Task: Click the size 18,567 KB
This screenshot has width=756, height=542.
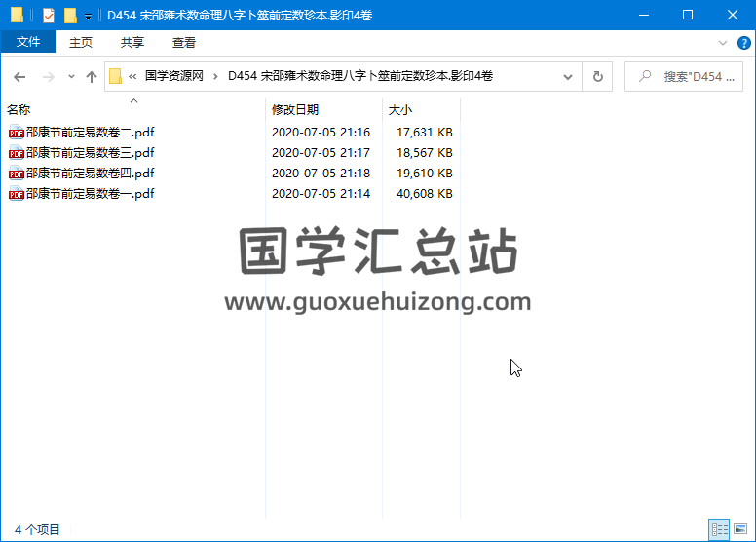Action: pos(425,152)
